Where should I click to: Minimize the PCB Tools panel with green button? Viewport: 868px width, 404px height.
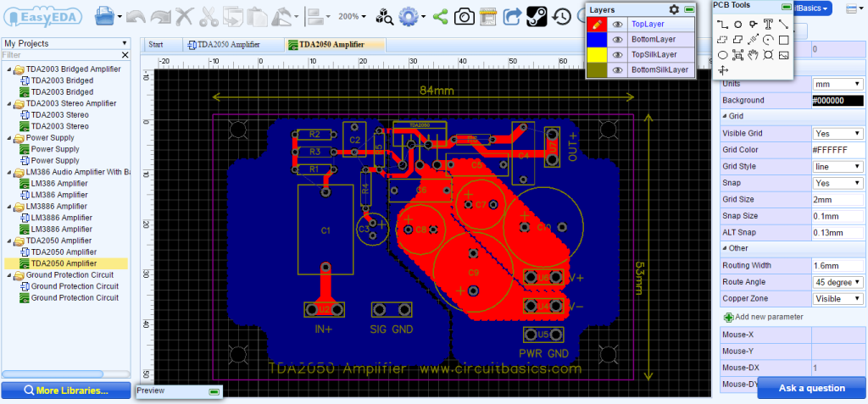tap(787, 7)
